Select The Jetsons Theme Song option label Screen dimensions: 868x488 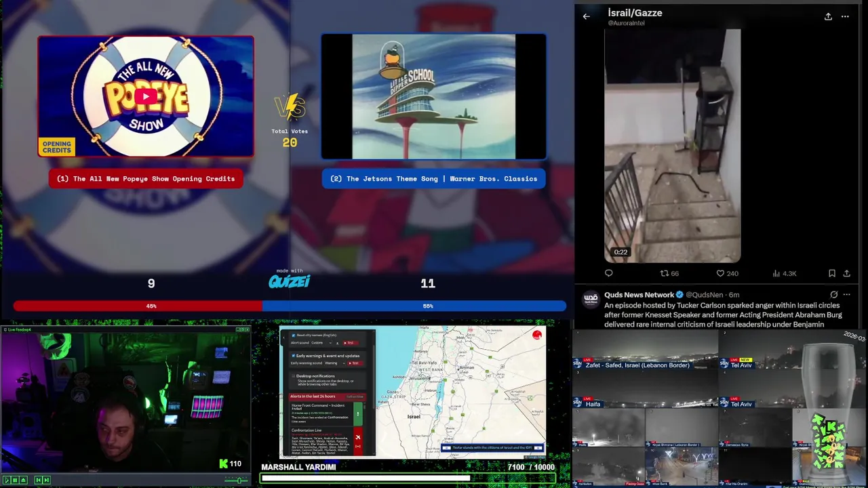433,179
